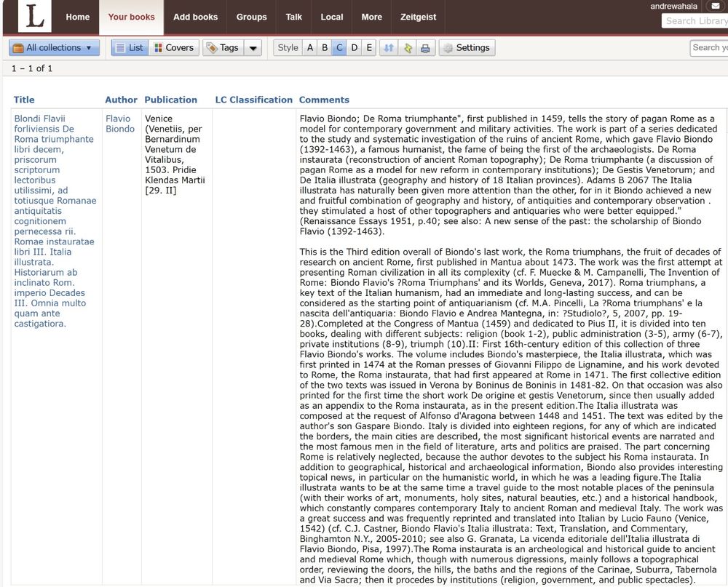The height and width of the screenshot is (587, 728).
Task: Open the Local section
Action: tap(332, 17)
